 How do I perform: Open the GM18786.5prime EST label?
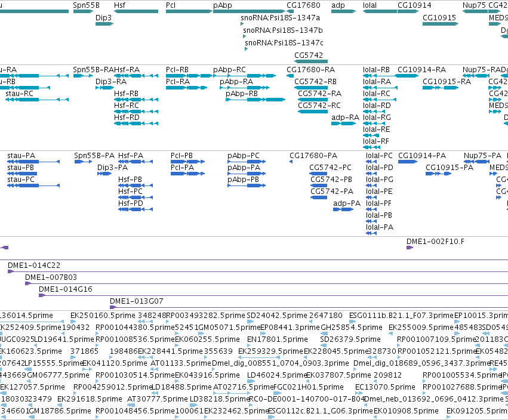(x=60, y=411)
